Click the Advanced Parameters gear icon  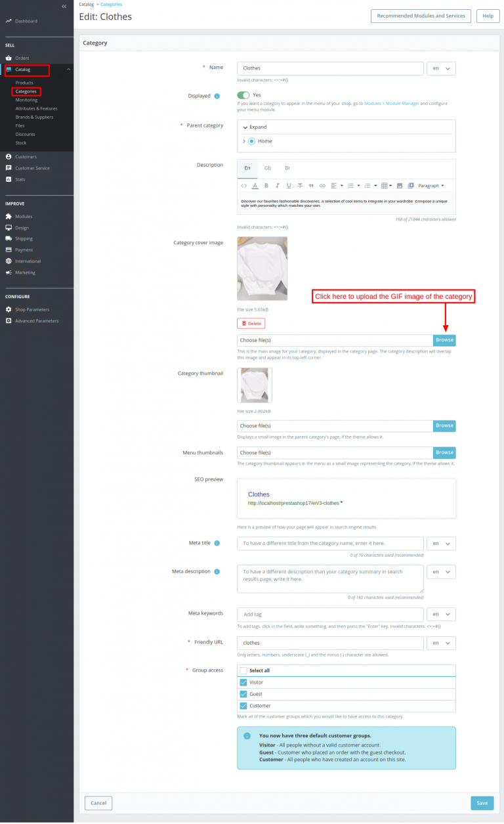pyautogui.click(x=9, y=320)
